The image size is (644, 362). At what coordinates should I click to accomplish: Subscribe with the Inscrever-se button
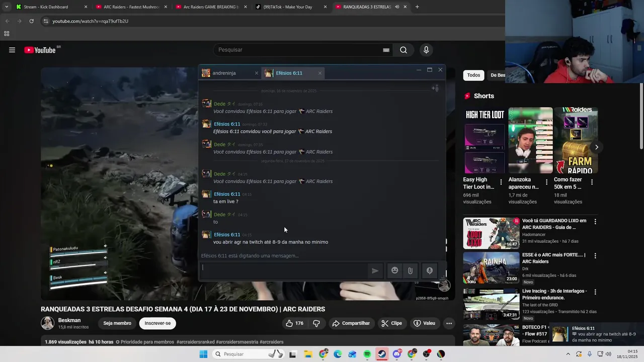coord(157,323)
